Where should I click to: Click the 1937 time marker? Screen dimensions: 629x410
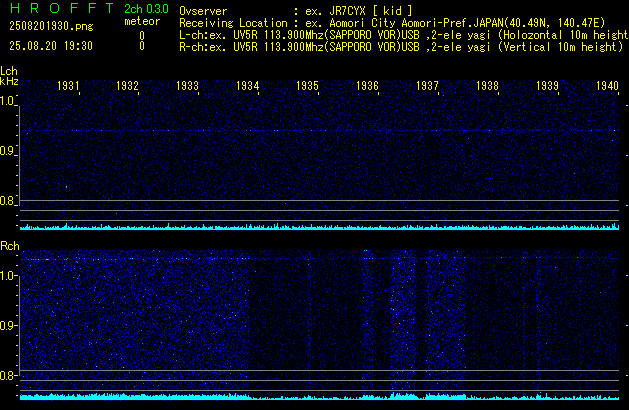coord(427,86)
